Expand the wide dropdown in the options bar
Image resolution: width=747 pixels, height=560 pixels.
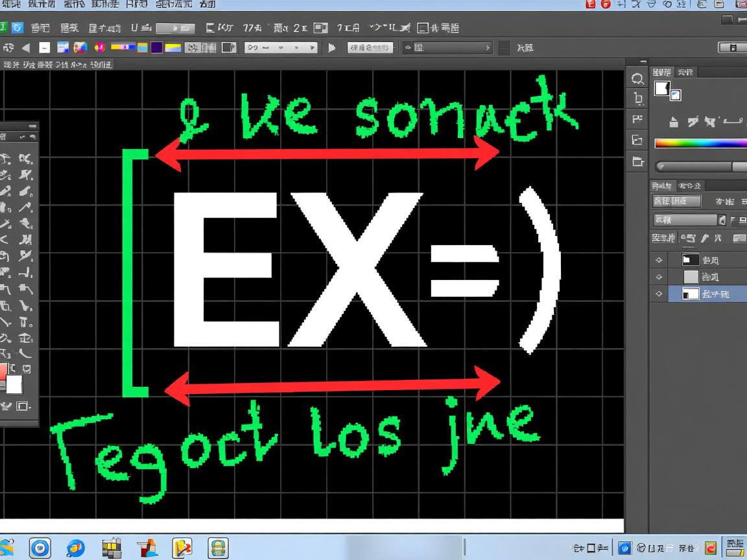(x=446, y=47)
